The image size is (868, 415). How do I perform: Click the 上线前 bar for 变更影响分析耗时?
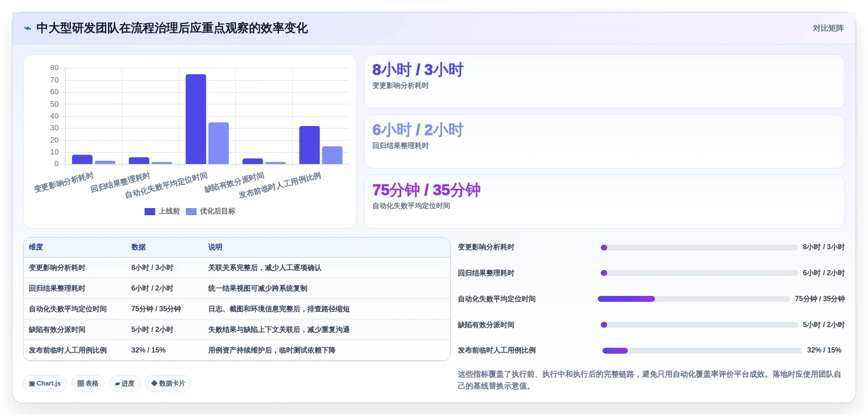pyautogui.click(x=82, y=159)
